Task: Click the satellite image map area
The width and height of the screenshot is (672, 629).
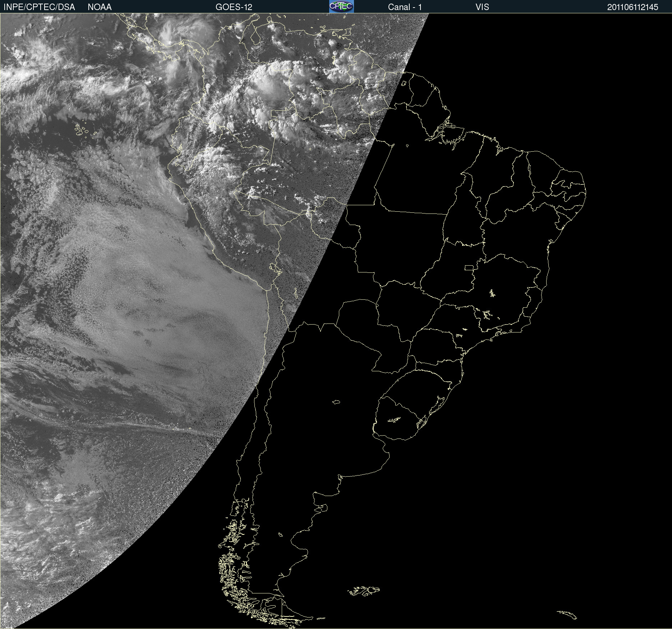Action: pyautogui.click(x=336, y=321)
